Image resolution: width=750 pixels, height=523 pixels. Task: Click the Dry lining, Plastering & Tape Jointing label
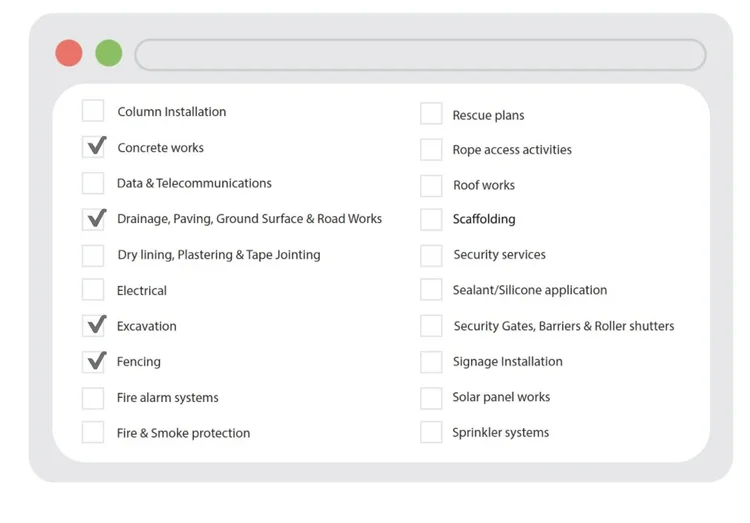(219, 255)
